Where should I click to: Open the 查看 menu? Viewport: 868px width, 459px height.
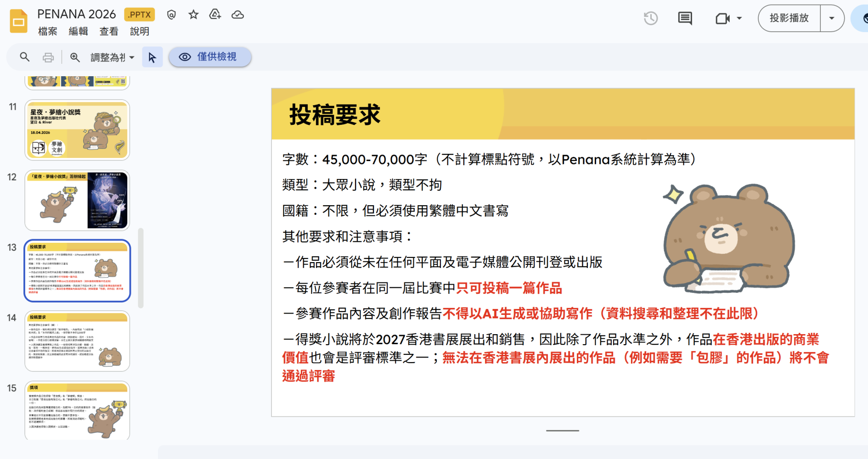click(109, 31)
